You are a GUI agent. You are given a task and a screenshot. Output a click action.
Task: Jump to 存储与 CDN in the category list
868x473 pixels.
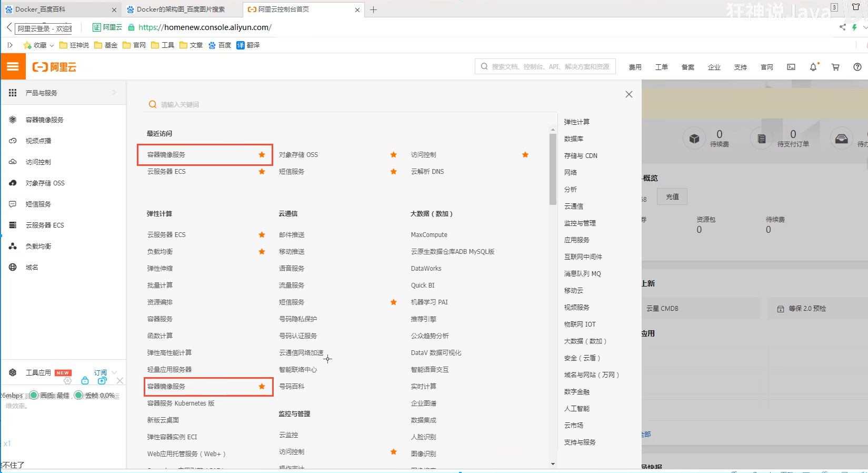coord(581,155)
